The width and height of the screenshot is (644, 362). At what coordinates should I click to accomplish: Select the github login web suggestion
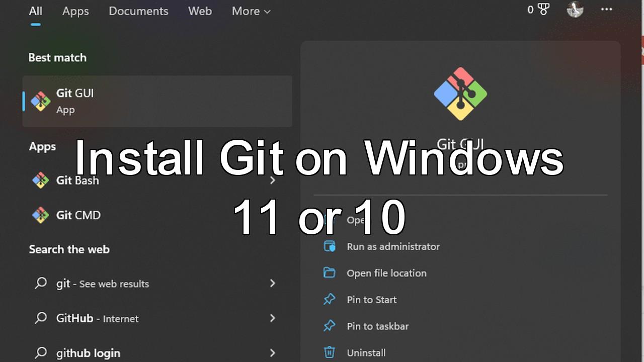pos(88,353)
